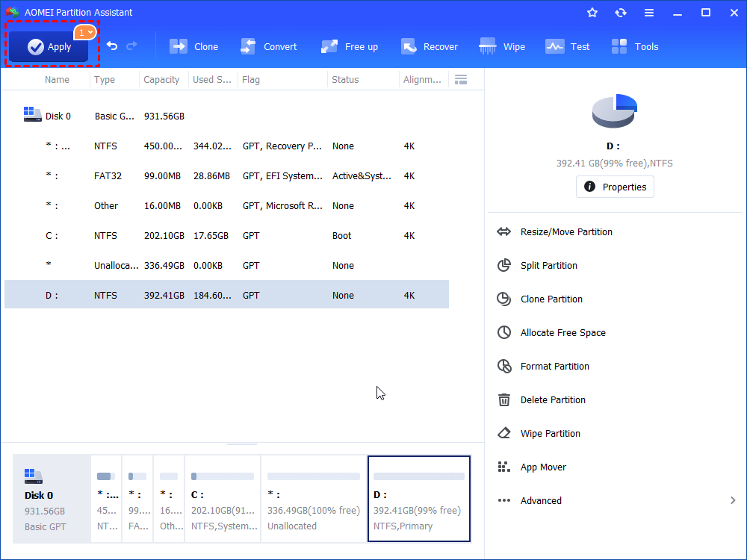The width and height of the screenshot is (747, 560).
Task: Click the Wipe Partition eraser icon
Action: (x=503, y=433)
